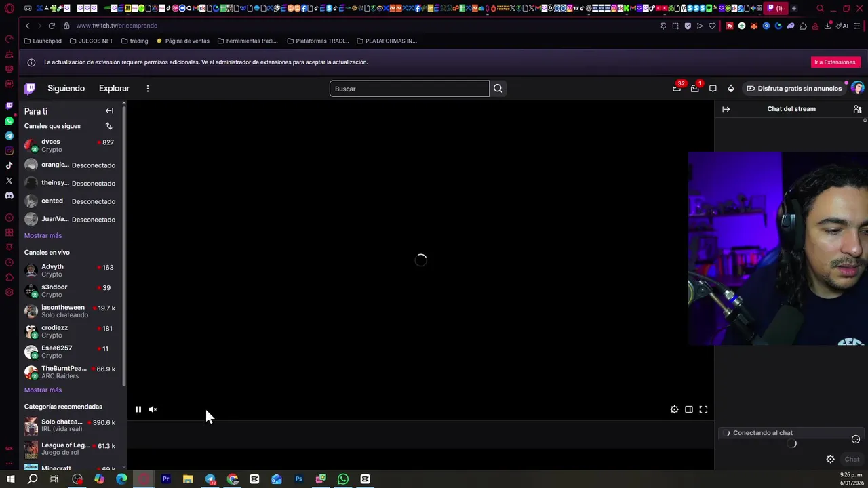Open Telegram in Opera sidebar
Image resolution: width=868 pixels, height=488 pixels.
[9, 136]
